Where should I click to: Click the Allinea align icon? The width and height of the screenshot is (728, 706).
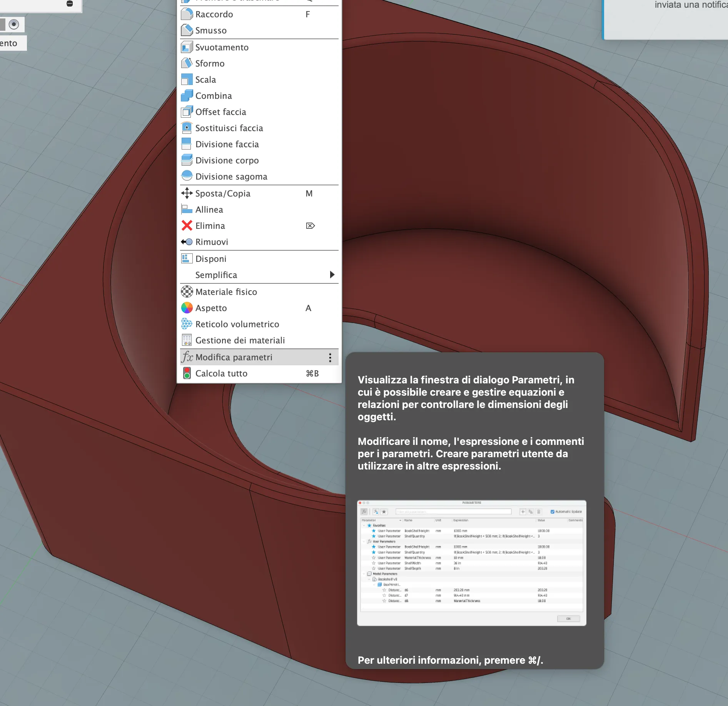187,210
